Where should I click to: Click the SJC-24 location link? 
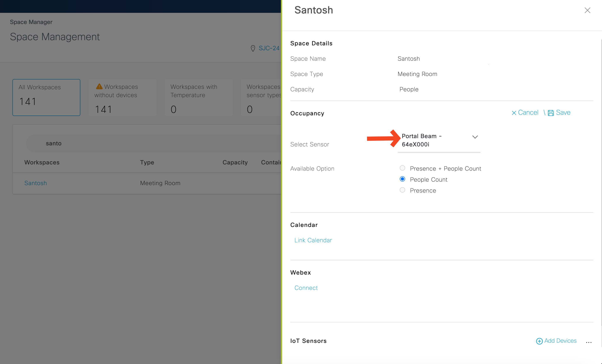point(269,48)
